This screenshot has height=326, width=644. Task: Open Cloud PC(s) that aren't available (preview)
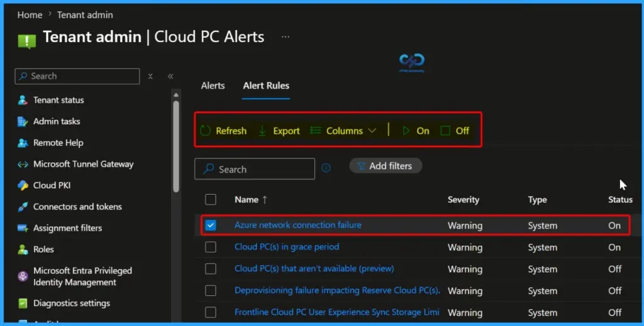[314, 268]
